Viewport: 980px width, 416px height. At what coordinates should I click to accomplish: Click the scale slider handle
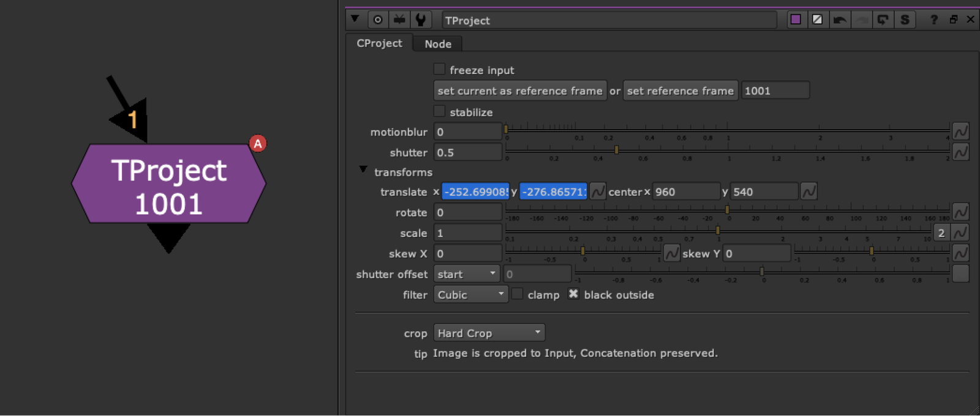718,231
